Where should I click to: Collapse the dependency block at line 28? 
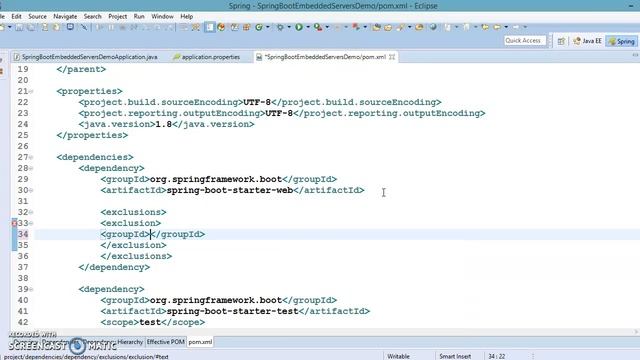point(31,169)
